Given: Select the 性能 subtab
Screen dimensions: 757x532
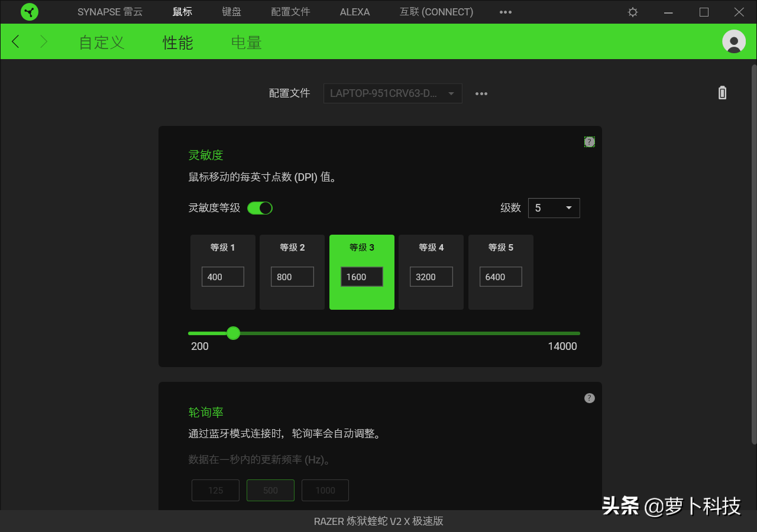Looking at the screenshot, I should coord(178,42).
